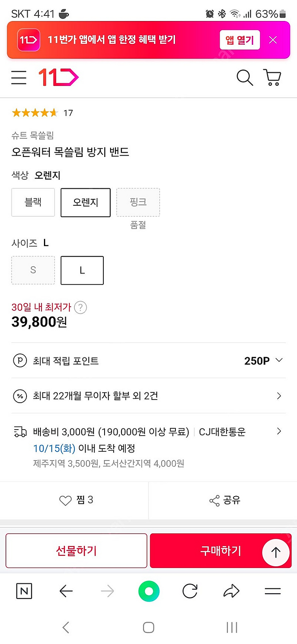Choose size L option

tap(82, 270)
